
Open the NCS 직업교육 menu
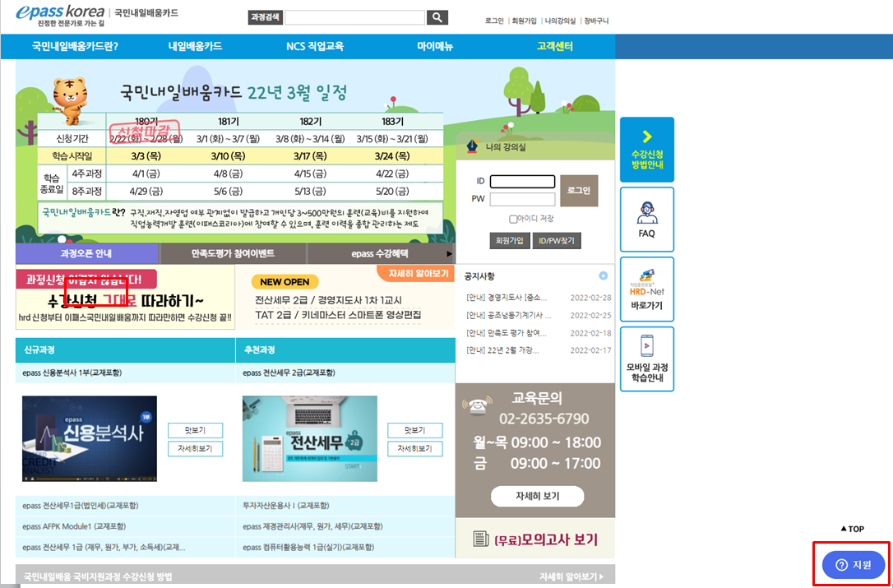tap(315, 47)
